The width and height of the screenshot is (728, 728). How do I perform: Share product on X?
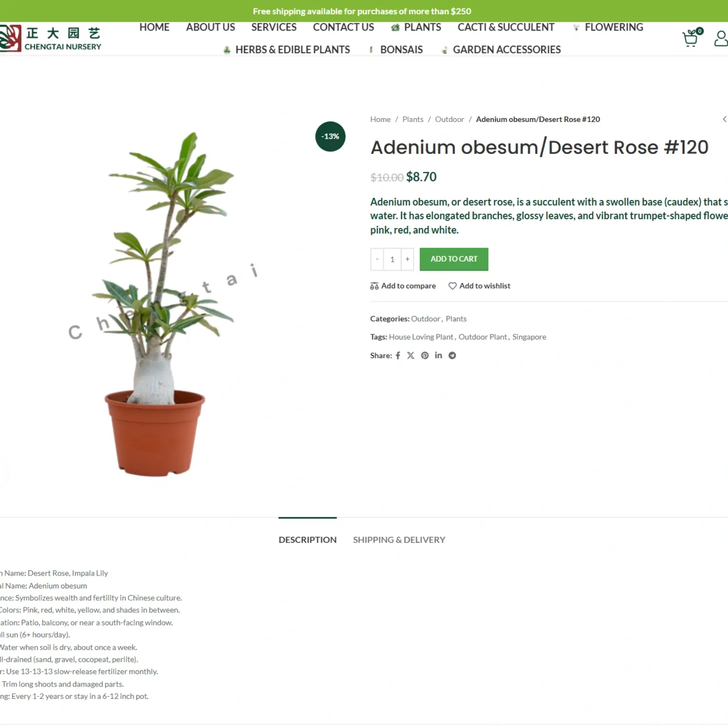411,355
